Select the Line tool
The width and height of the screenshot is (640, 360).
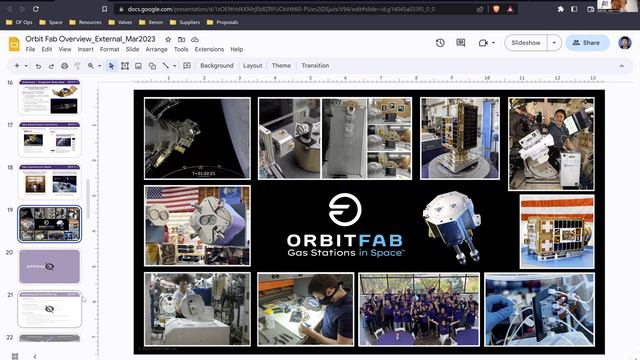tap(166, 66)
